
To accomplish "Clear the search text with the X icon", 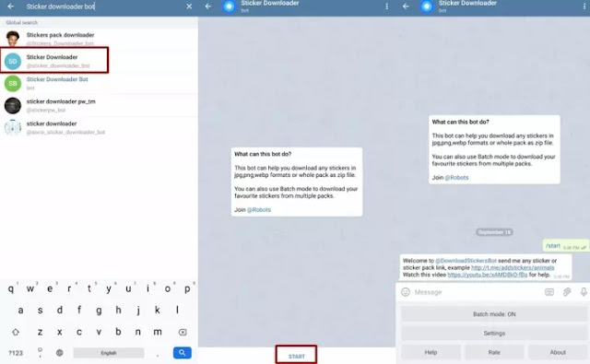I will [189, 6].
